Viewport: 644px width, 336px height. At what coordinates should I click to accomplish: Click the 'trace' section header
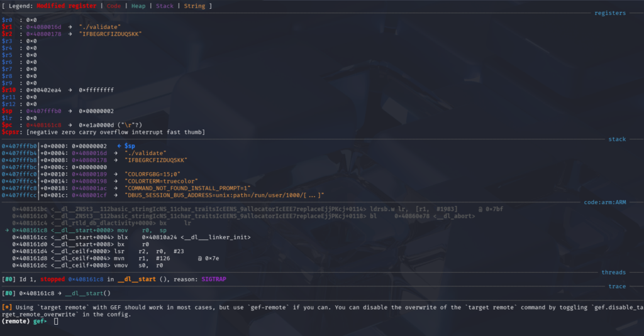pos(617,286)
